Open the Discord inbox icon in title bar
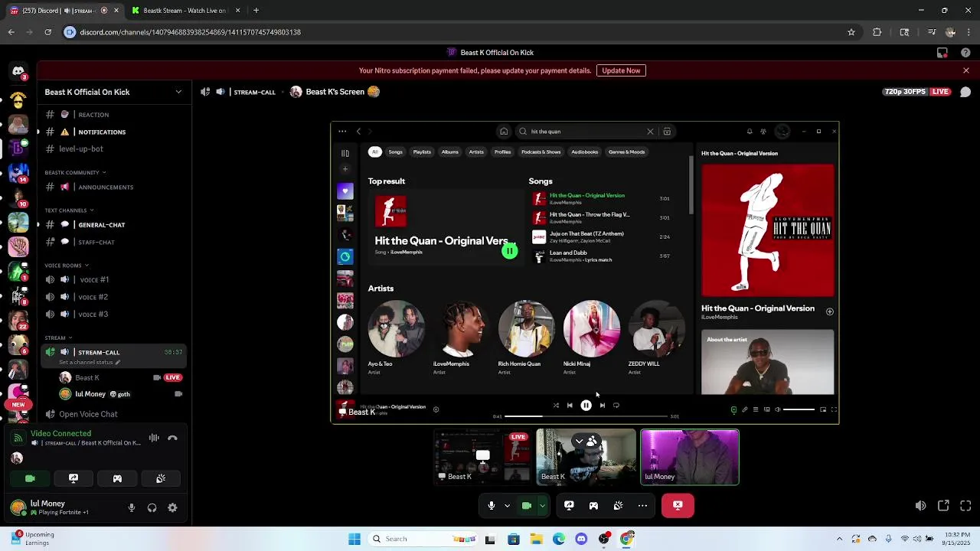Screen dimensions: 980x551 point(942,53)
